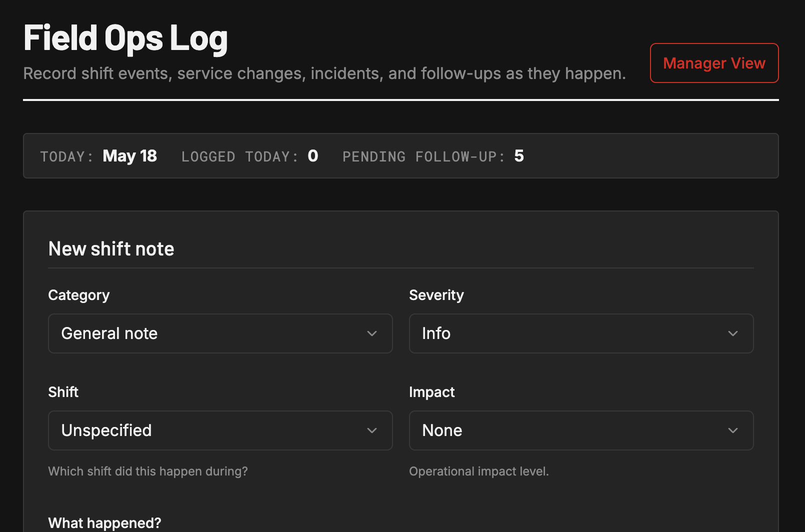Image resolution: width=805 pixels, height=532 pixels.
Task: Open the Category dropdown showing General note
Action: click(x=220, y=333)
